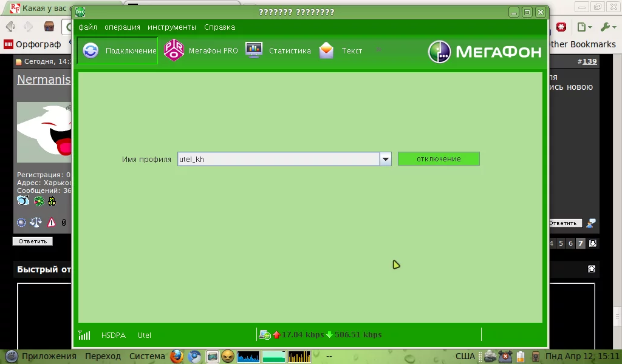Click the green memory monitor graph applet

[x=274, y=357]
